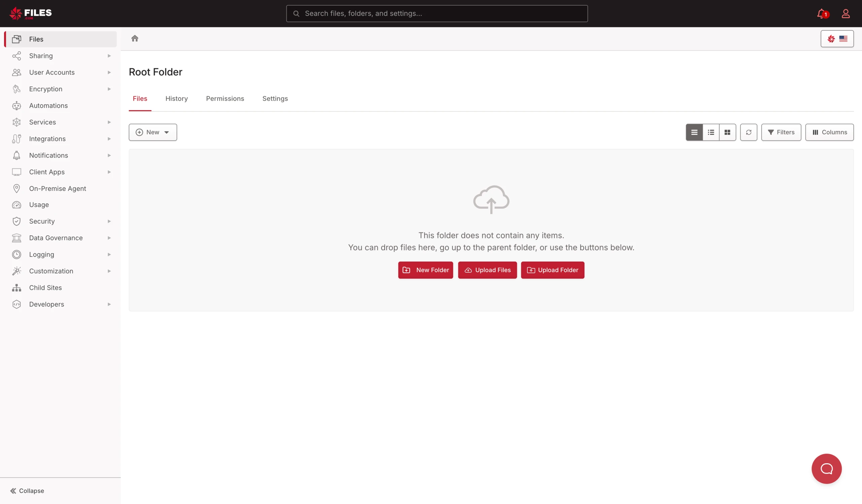The image size is (862, 504).
Task: Click the Upload Files button
Action: pyautogui.click(x=488, y=270)
